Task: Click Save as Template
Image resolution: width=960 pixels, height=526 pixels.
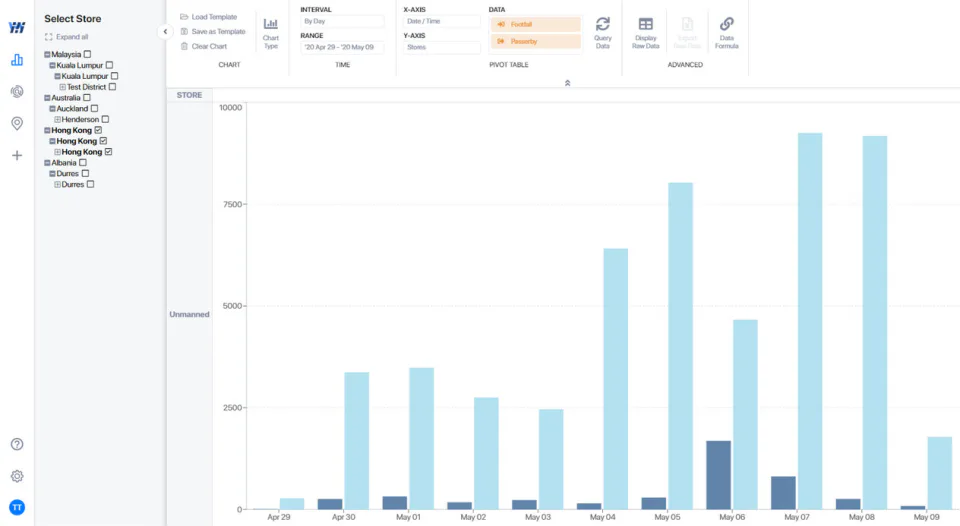Action: click(x=213, y=32)
